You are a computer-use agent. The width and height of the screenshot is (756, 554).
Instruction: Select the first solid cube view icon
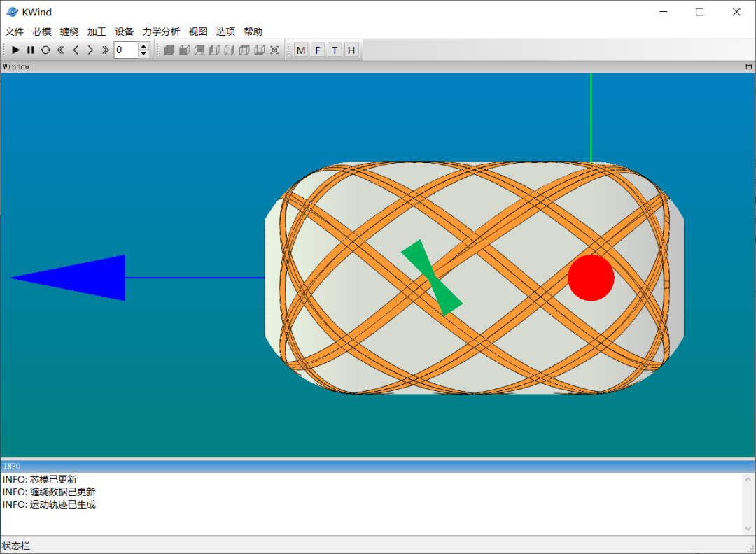pos(169,50)
